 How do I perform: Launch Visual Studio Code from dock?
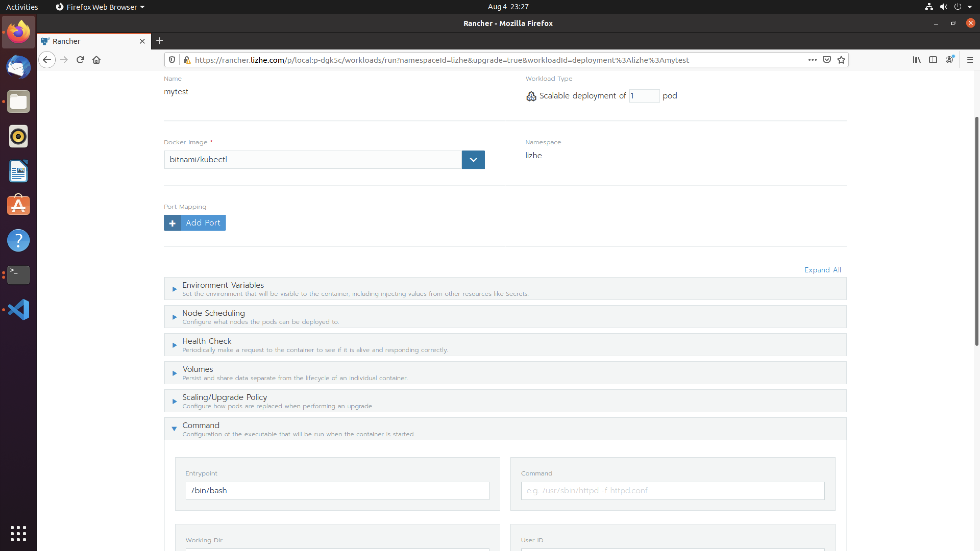18,309
